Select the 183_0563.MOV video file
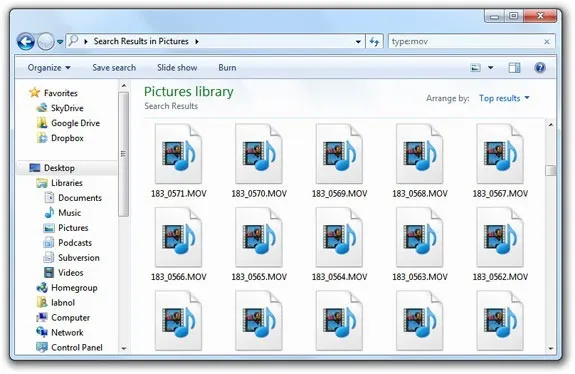Screen dimensions: 575x374 [x=420, y=244]
